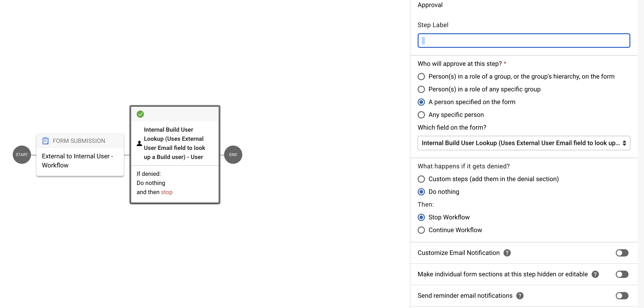644x308 pixels.
Task: Click help icon beside Customize Email Notification
Action: click(x=507, y=253)
